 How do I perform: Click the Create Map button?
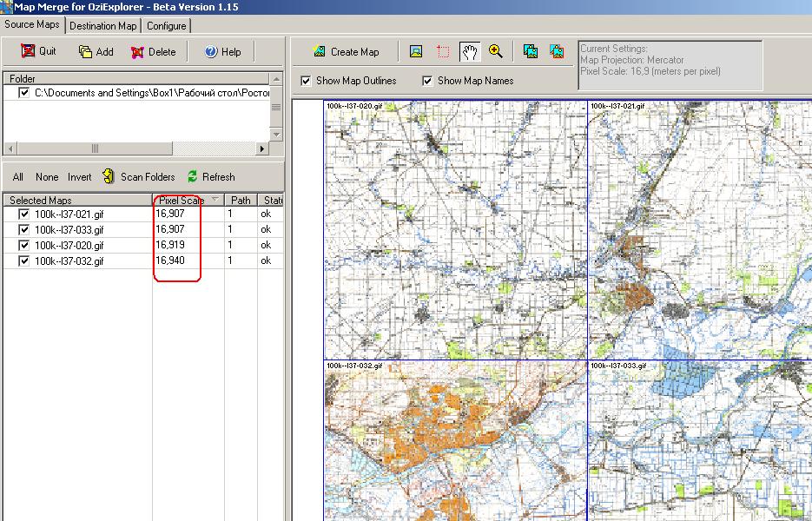pyautogui.click(x=346, y=52)
